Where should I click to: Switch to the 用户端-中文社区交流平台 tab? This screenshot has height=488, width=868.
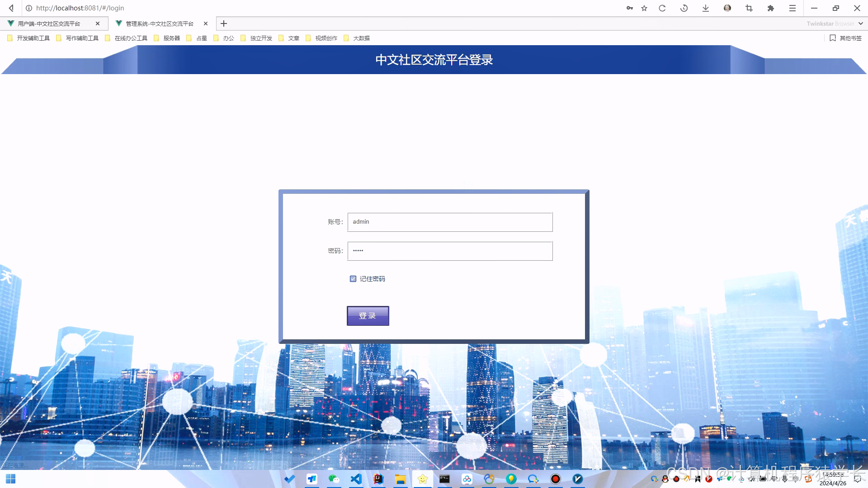pos(50,23)
